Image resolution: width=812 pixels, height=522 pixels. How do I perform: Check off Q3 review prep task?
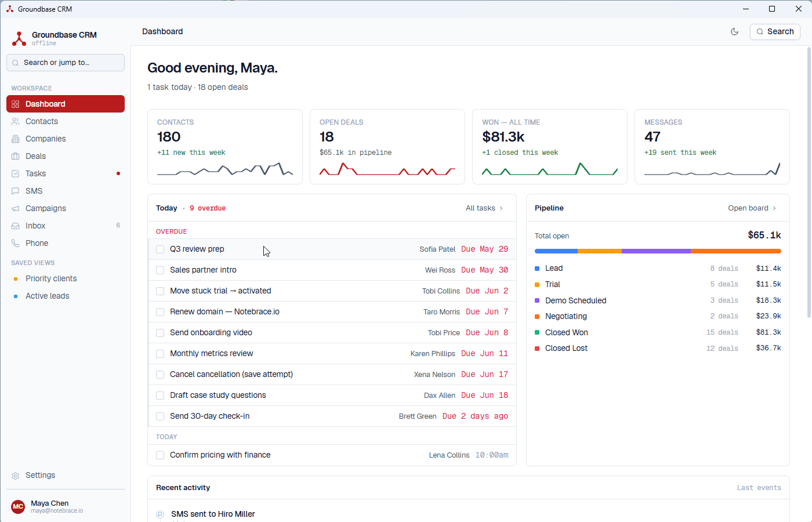(x=160, y=249)
